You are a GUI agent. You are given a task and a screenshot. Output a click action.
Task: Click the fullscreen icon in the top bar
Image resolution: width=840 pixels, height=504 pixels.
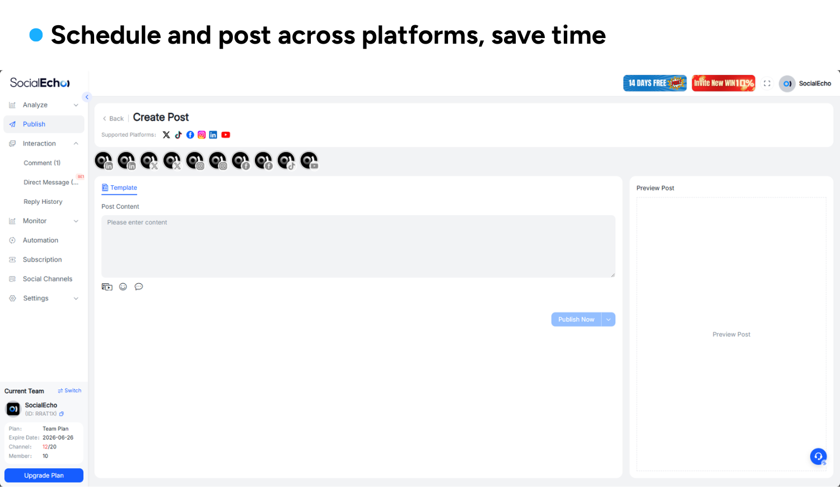767,83
